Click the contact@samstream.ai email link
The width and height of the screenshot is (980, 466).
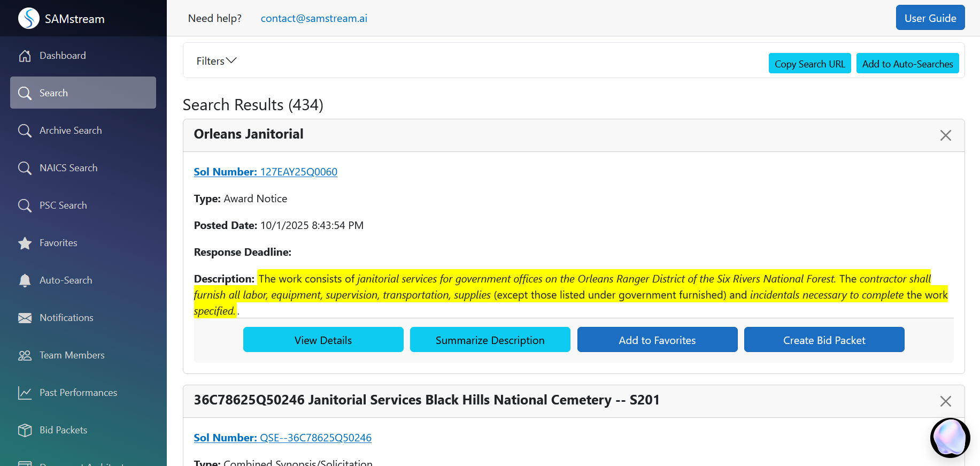pyautogui.click(x=314, y=18)
